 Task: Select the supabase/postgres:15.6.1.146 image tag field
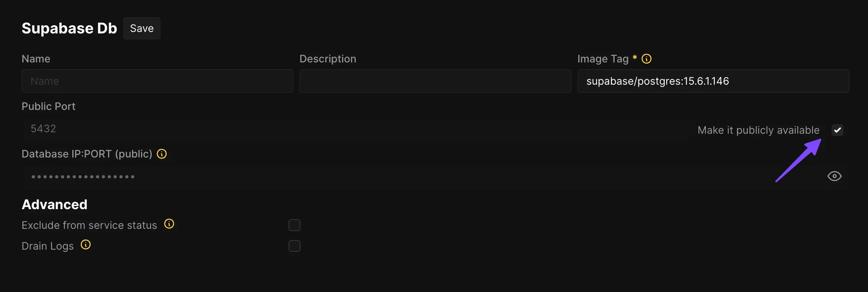pos(713,81)
